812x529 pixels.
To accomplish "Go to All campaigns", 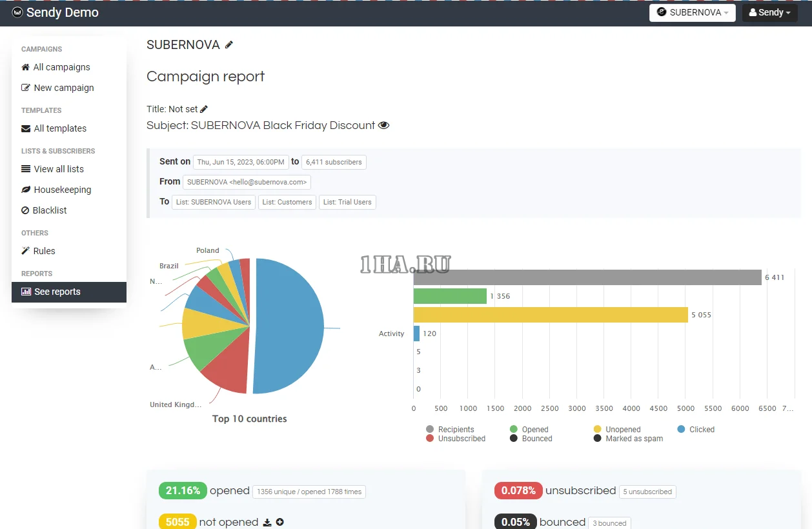I will click(x=61, y=67).
